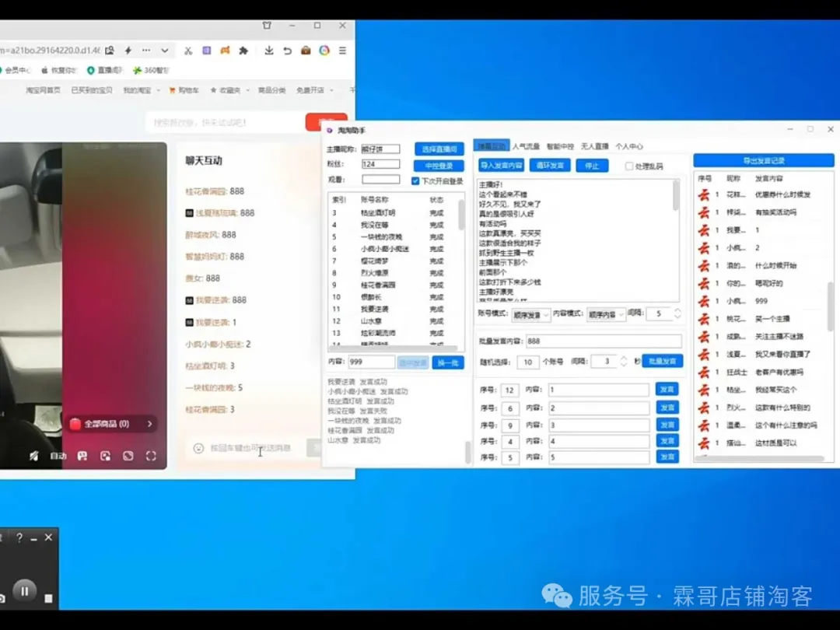Click the 批量发言 button
The height and width of the screenshot is (630, 840).
663,362
